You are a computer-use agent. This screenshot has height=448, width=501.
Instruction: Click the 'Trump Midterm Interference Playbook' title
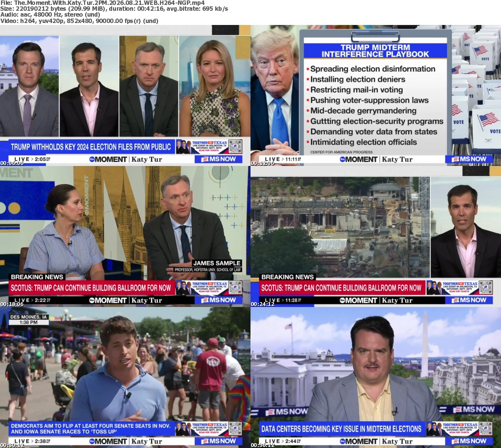click(375, 51)
